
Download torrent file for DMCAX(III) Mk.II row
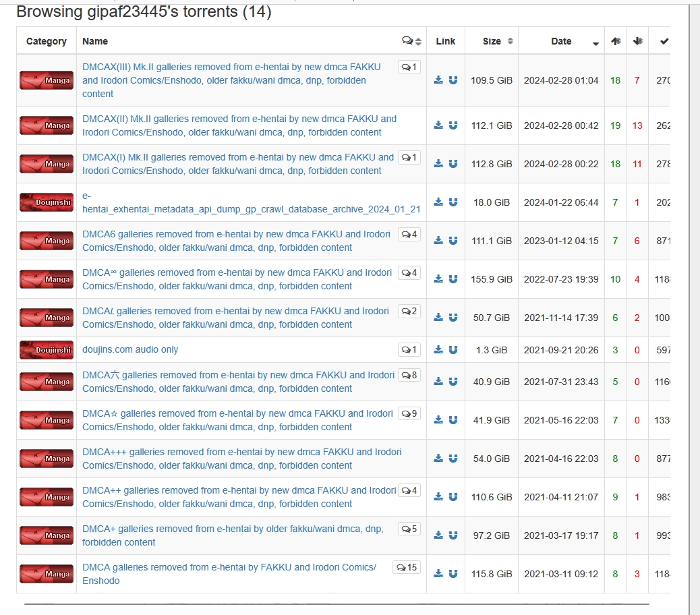438,80
